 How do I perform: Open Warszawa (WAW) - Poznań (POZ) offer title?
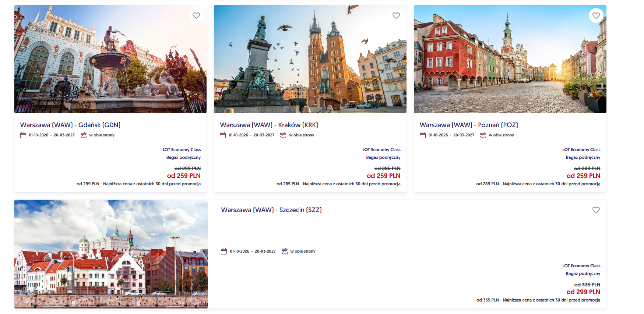pyautogui.click(x=469, y=125)
